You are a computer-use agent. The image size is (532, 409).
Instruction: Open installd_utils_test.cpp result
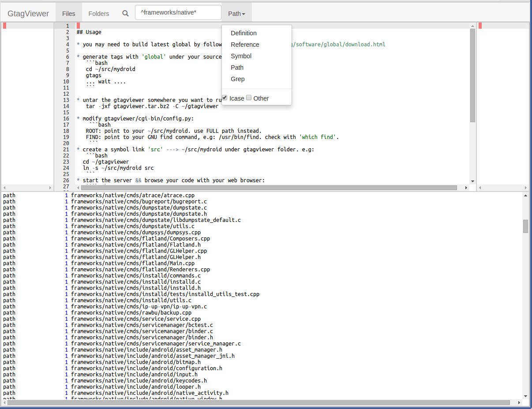tap(165, 294)
